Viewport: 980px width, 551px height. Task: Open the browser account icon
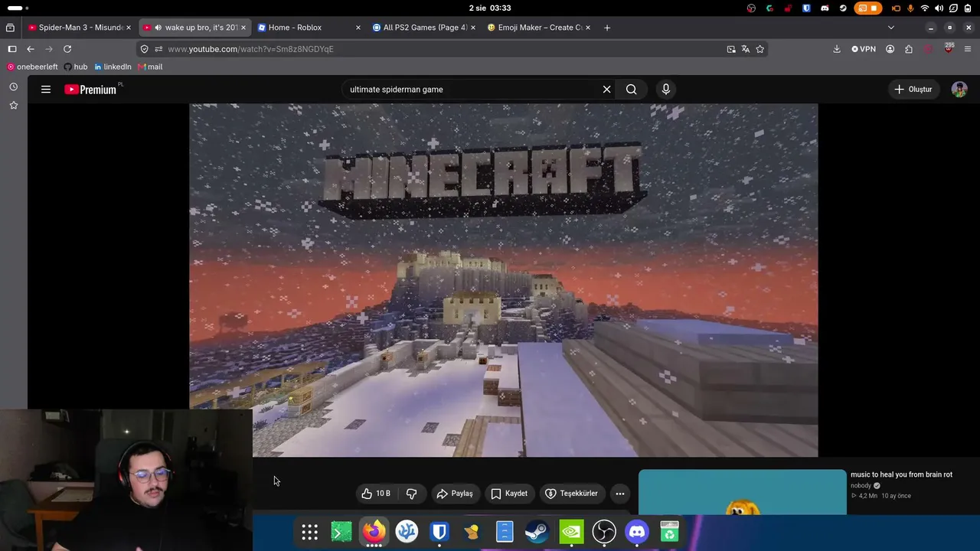tap(890, 49)
